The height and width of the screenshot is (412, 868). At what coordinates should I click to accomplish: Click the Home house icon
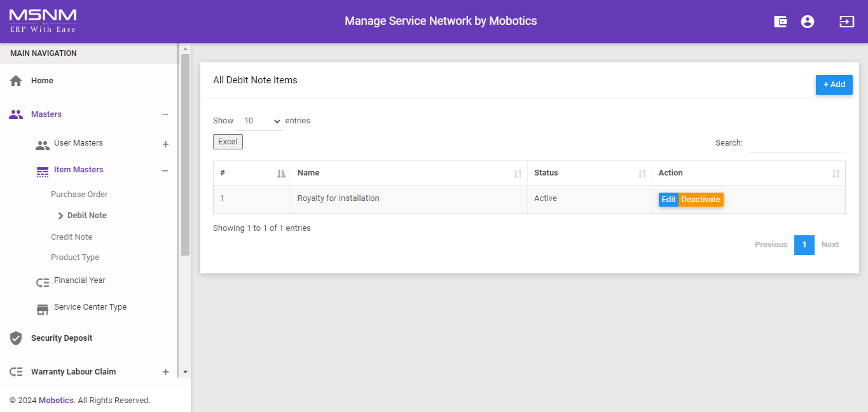click(x=16, y=81)
